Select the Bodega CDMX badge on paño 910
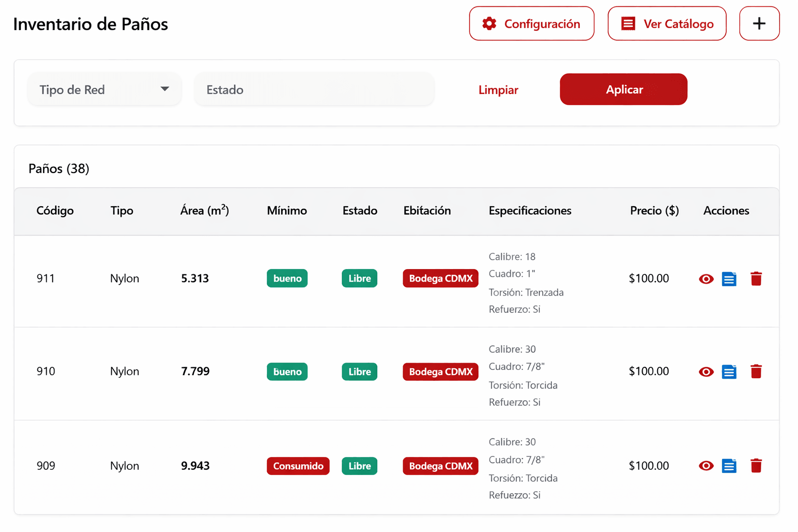The height and width of the screenshot is (532, 798). [x=440, y=371]
